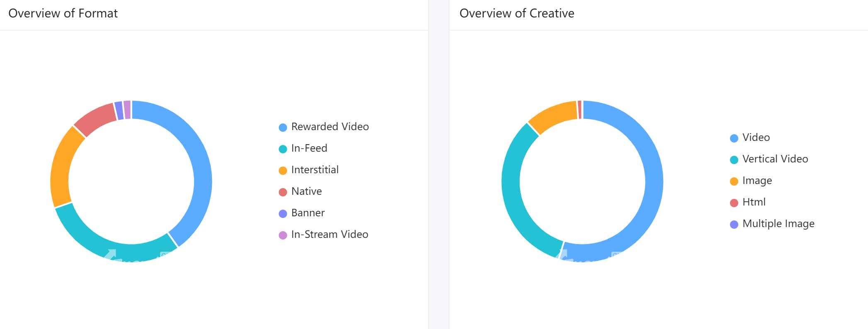
Task: Toggle the Video legend entry
Action: [750, 138]
